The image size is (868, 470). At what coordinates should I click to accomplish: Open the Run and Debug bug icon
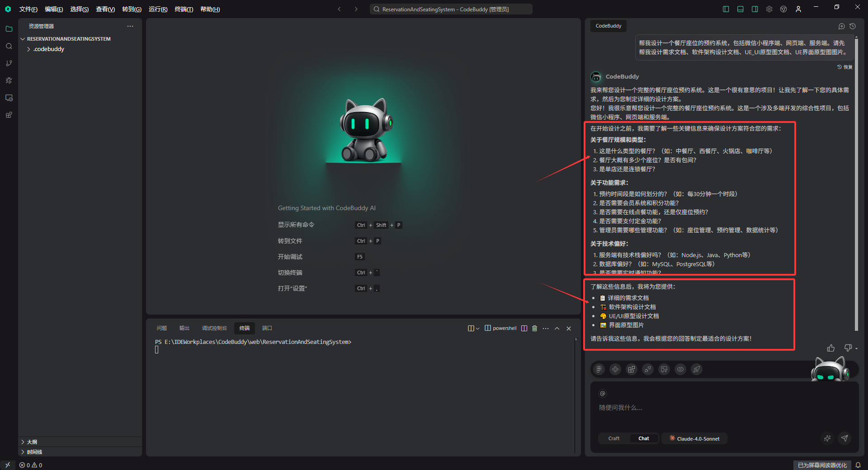(x=9, y=80)
